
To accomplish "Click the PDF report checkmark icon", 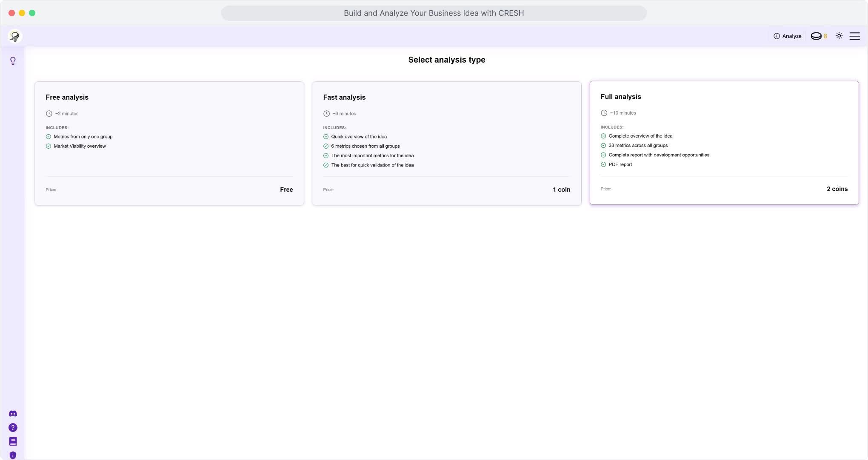I will tap(603, 164).
